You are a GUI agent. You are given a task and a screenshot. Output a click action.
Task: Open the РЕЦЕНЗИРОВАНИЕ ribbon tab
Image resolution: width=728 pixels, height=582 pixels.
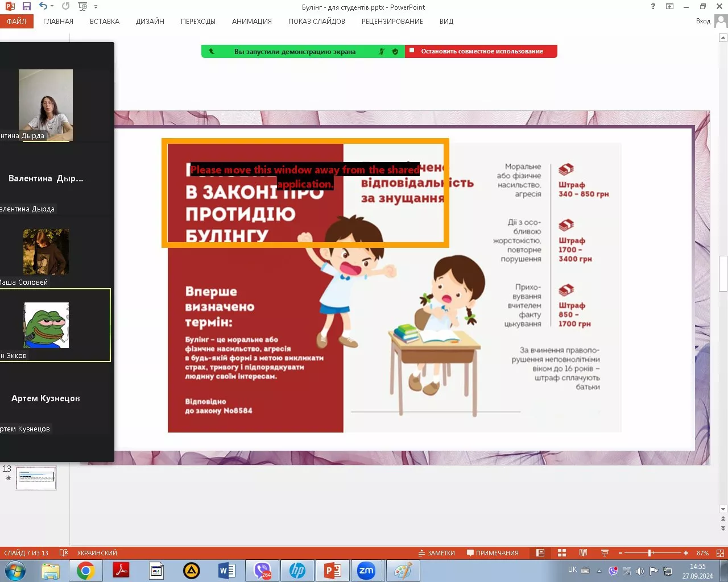[392, 21]
